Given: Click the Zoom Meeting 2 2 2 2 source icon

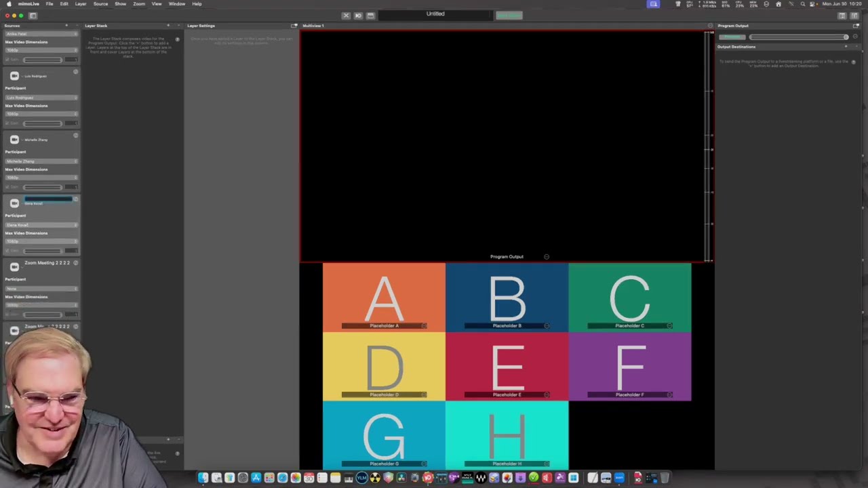Looking at the screenshot, I should (x=14, y=267).
